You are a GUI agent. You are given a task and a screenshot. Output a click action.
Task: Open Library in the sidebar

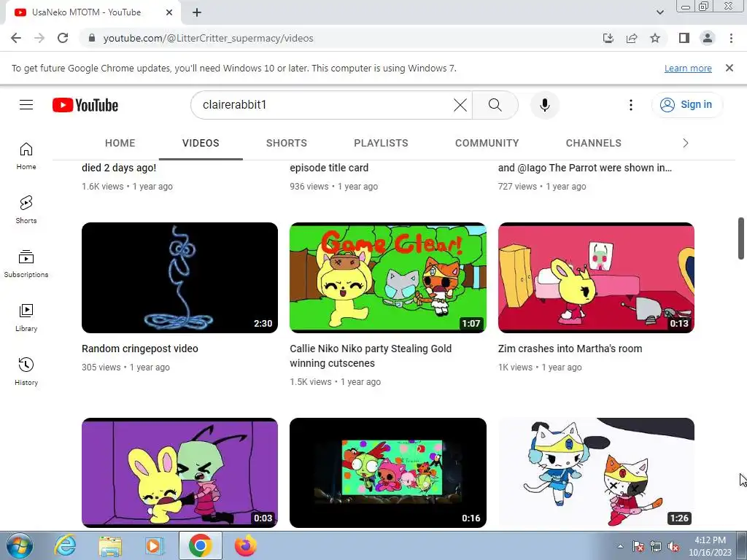(x=26, y=318)
